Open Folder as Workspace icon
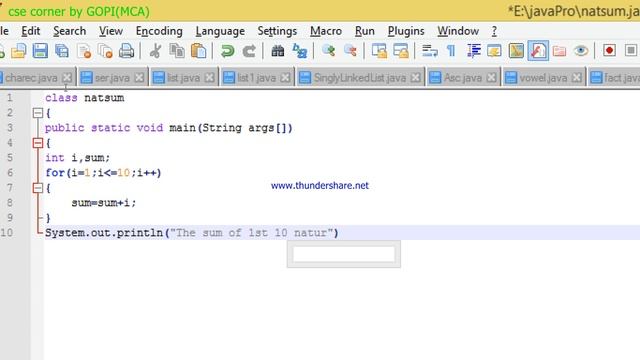The width and height of the screenshot is (640, 360). click(559, 51)
